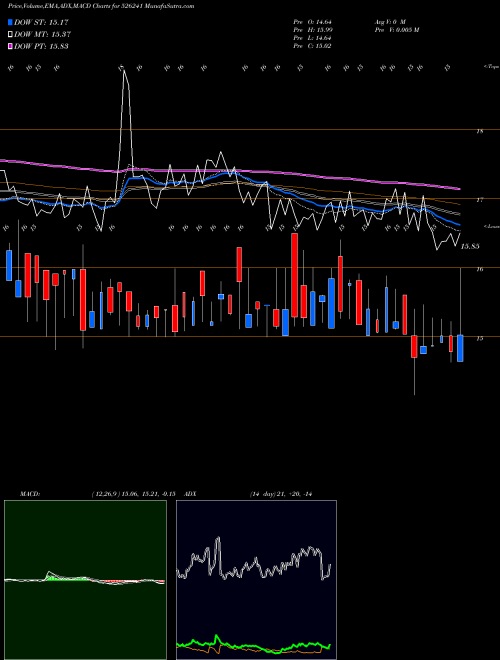Click the last blue candlestick on the right

pyautogui.click(x=460, y=348)
